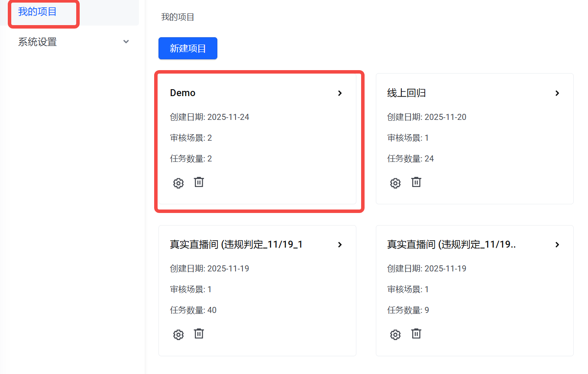This screenshot has height=374, width=588.
Task: Click the 我的项目 breadcrumb heading text
Action: pos(178,17)
